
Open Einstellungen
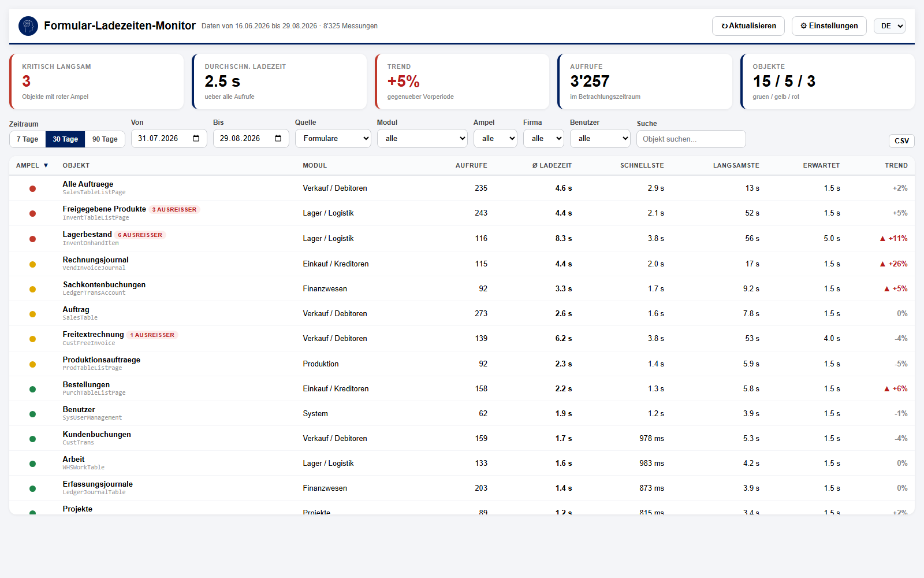tap(829, 26)
